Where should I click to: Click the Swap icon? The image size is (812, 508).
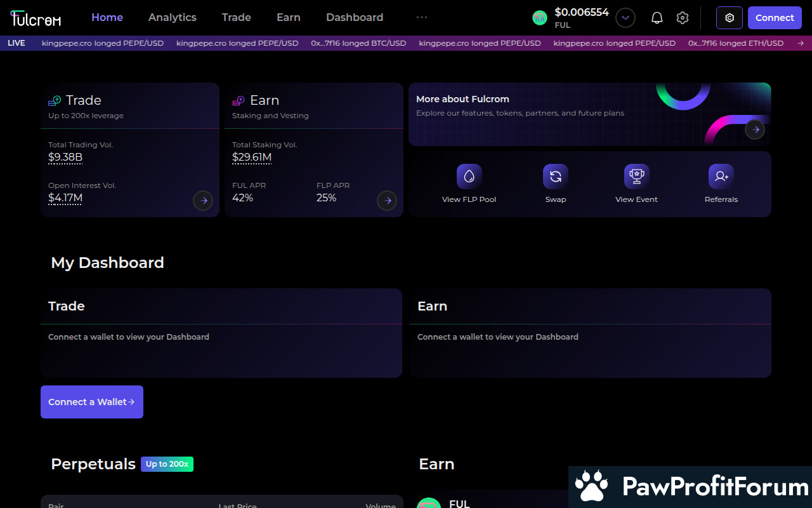pyautogui.click(x=555, y=177)
